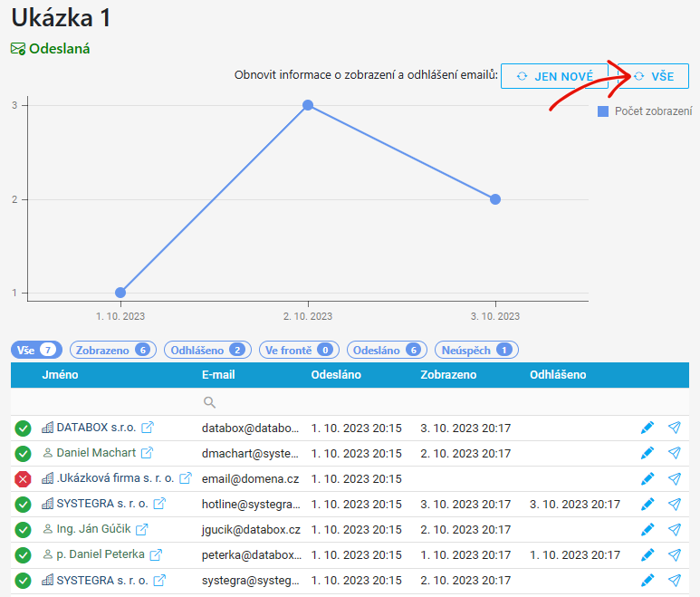Click green success status icon for DATABOX s.r.o.

point(23,428)
